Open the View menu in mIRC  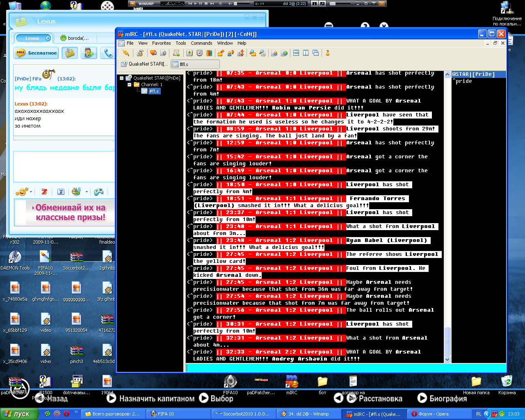tap(143, 43)
